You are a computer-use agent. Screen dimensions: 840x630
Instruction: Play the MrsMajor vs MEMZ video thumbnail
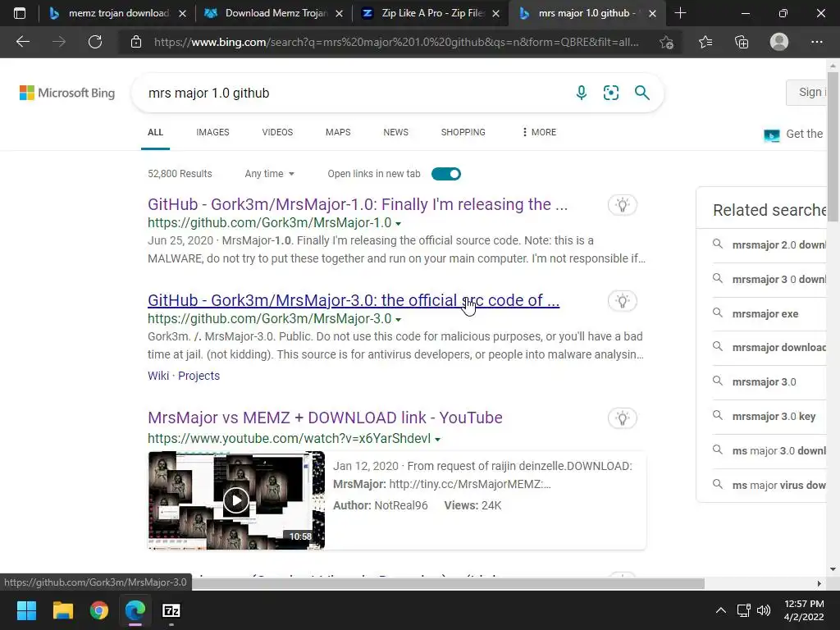point(235,500)
